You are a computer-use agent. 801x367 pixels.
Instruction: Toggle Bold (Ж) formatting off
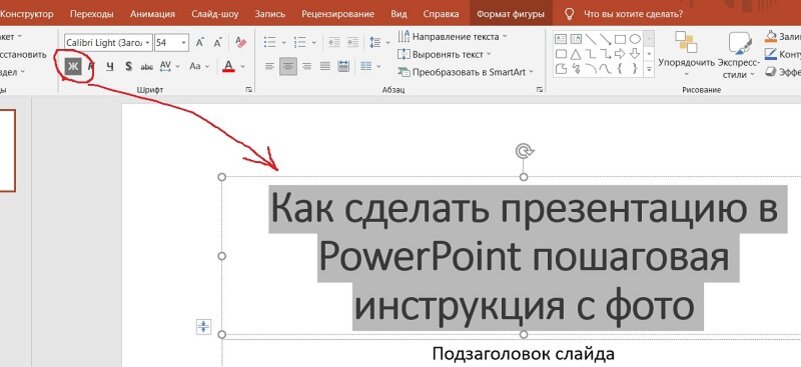tap(73, 66)
